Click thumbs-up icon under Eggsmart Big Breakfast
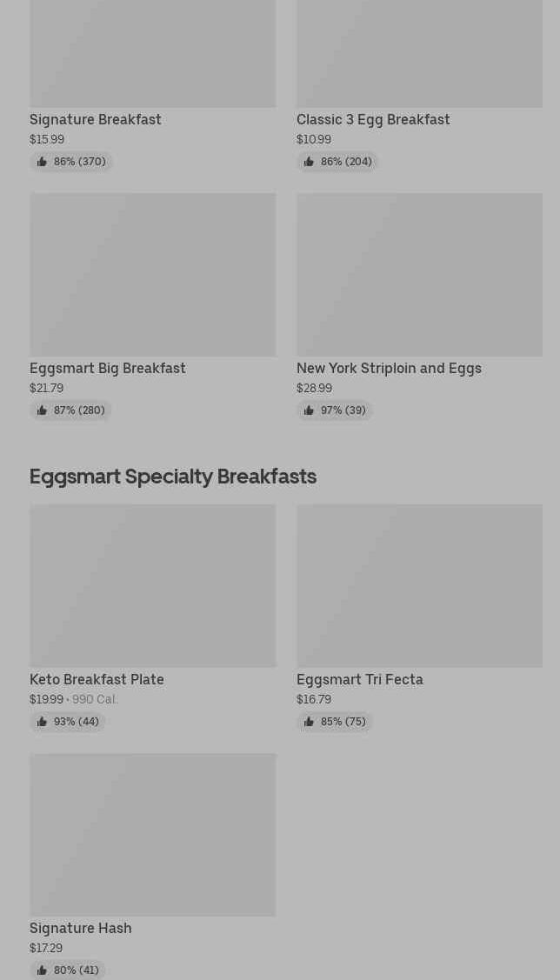560x980 pixels. click(42, 410)
